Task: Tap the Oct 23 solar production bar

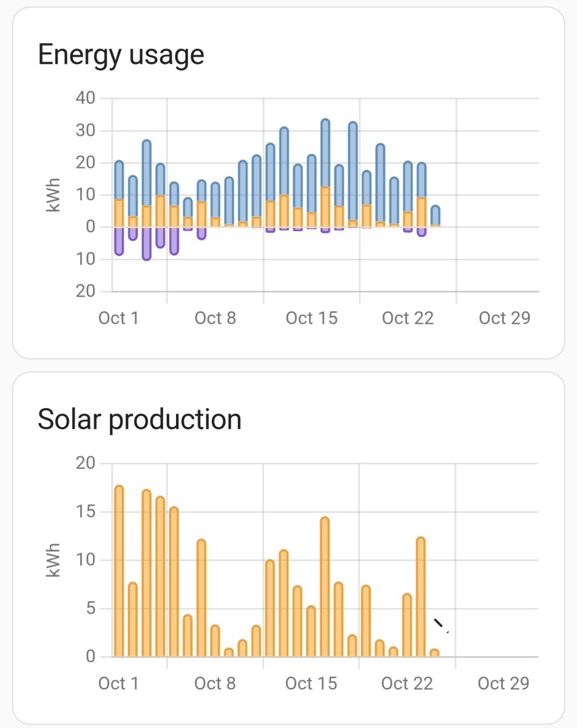Action: click(x=420, y=596)
